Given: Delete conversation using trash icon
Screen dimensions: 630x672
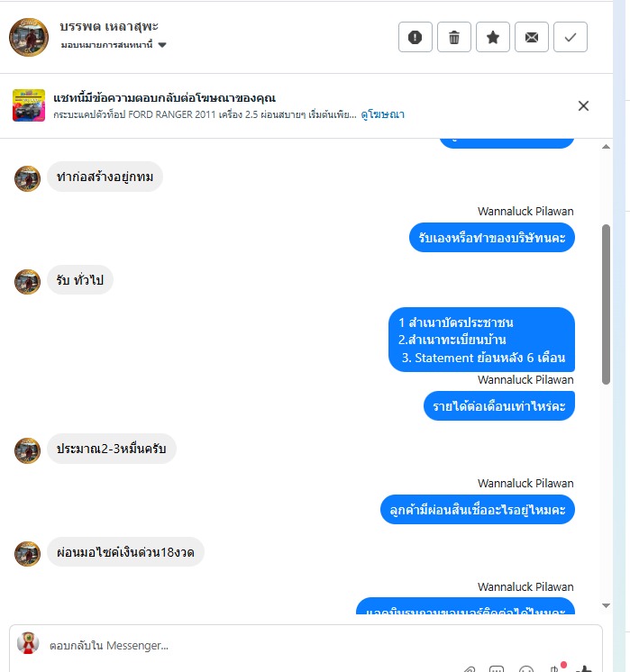Looking at the screenshot, I should point(454,37).
